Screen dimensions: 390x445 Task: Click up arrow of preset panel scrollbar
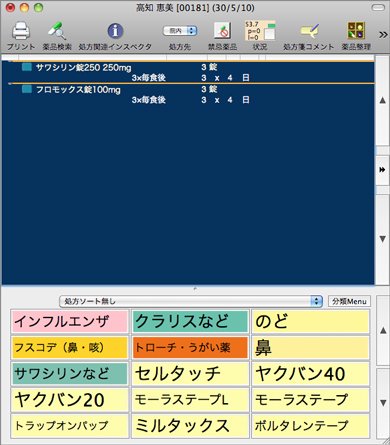pos(383,330)
